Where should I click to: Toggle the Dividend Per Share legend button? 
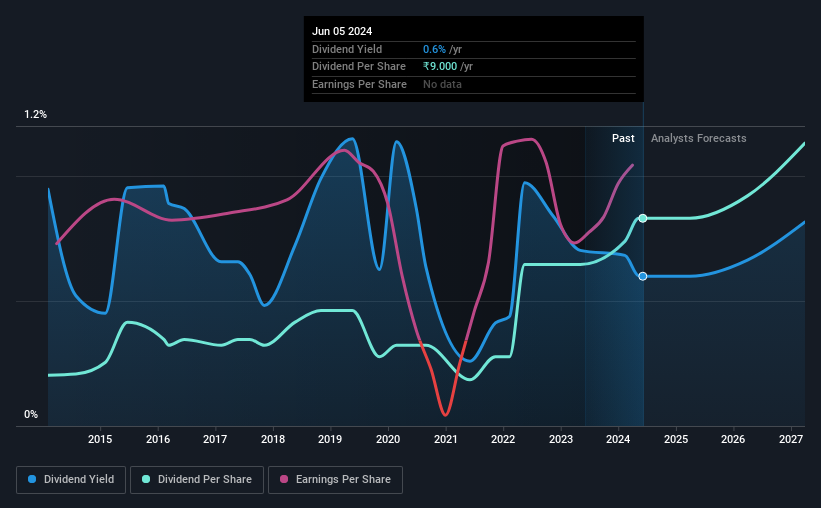point(197,480)
